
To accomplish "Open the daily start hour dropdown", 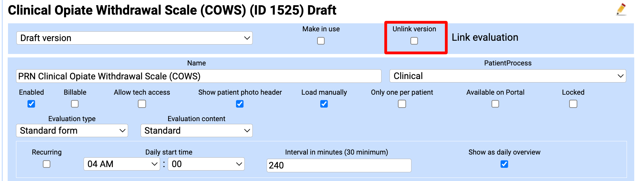I will [121, 164].
